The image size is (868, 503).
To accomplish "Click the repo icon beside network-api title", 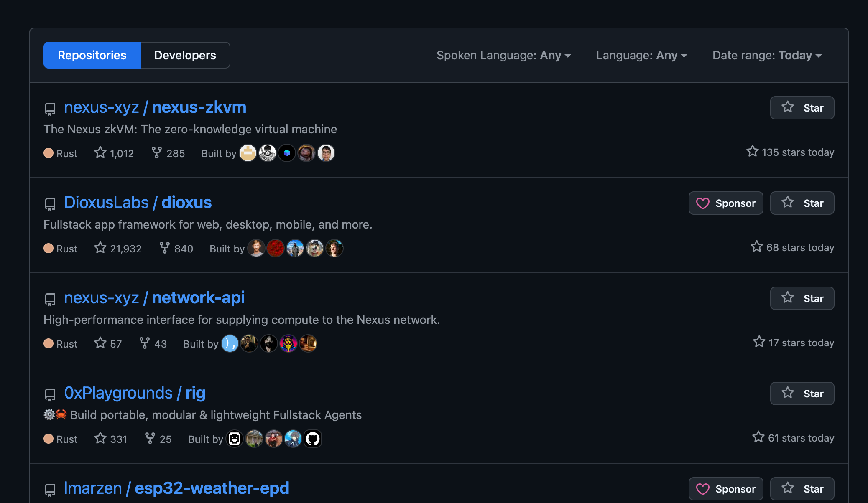I will (50, 300).
